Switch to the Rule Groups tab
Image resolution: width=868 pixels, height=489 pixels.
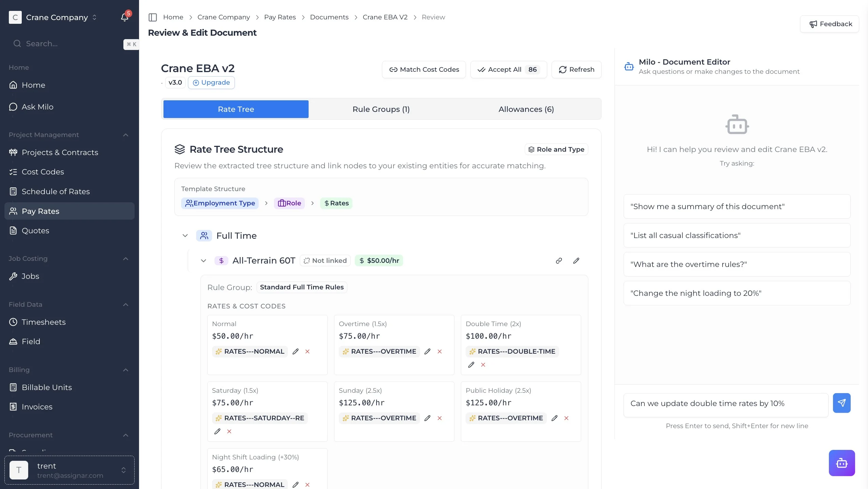tap(381, 109)
